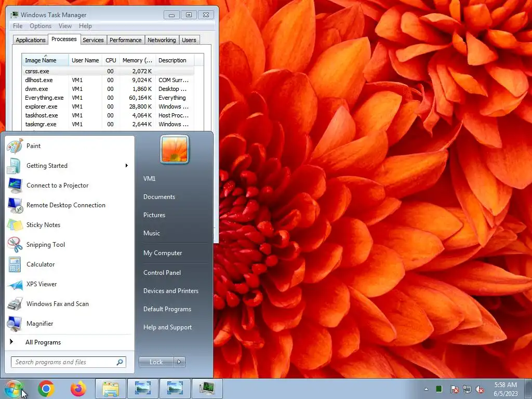Open the Options menu in Task Manager

(41, 26)
